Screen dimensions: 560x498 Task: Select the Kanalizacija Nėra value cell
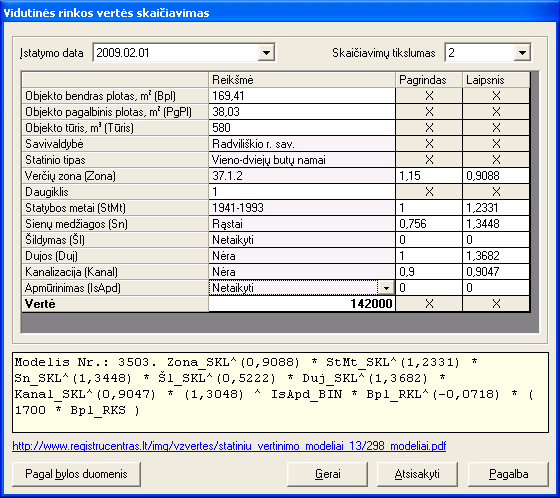coord(302,272)
